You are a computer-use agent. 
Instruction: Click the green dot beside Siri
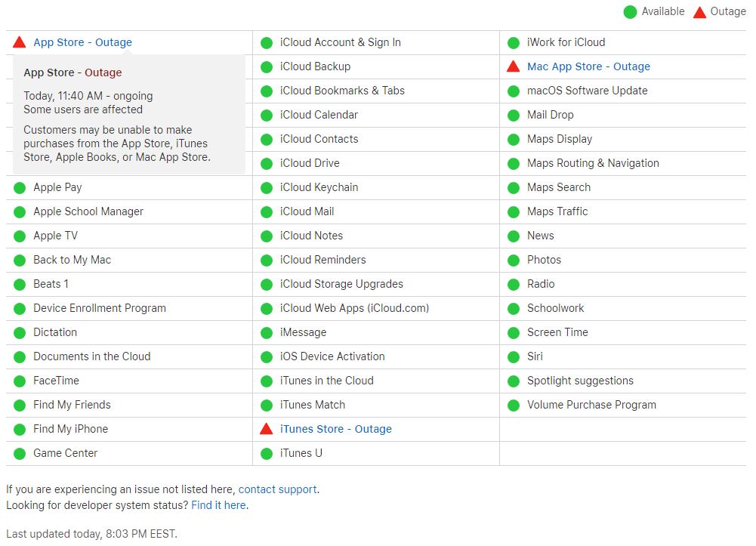click(x=514, y=357)
